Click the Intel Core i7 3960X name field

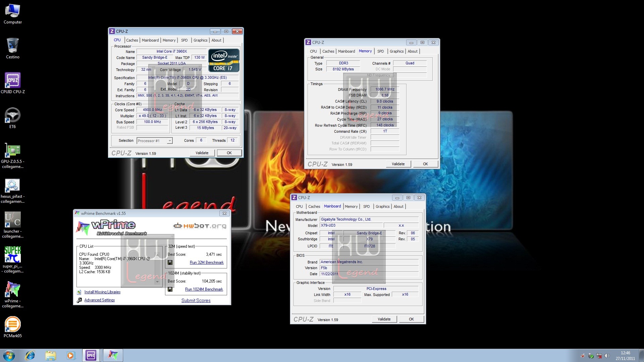coord(172,51)
